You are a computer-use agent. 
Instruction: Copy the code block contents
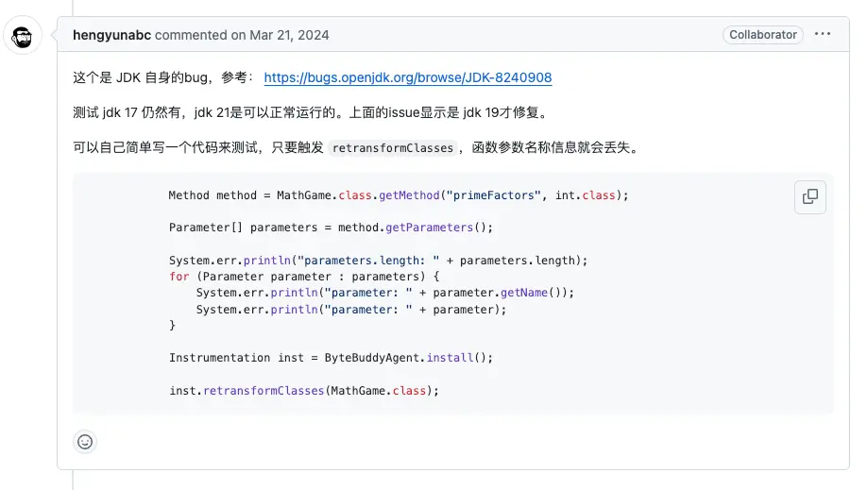tap(809, 197)
